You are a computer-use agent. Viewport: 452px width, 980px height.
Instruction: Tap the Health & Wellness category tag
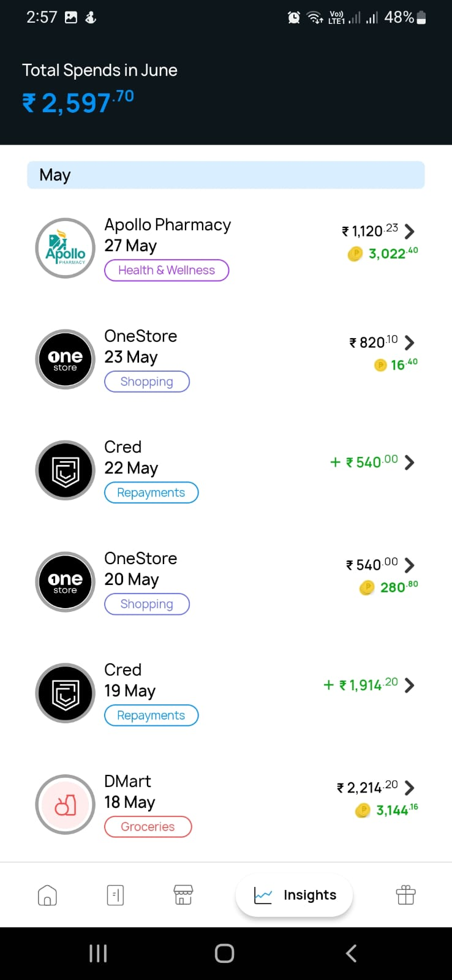[x=167, y=270]
